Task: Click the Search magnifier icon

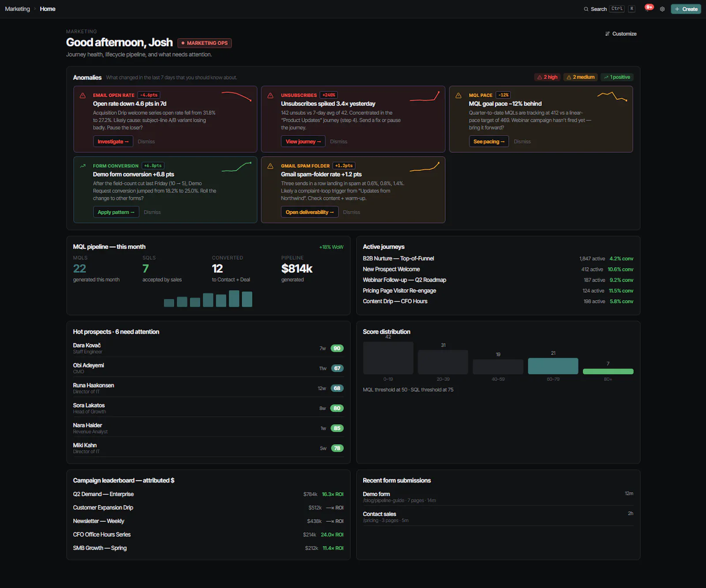Action: (586, 9)
